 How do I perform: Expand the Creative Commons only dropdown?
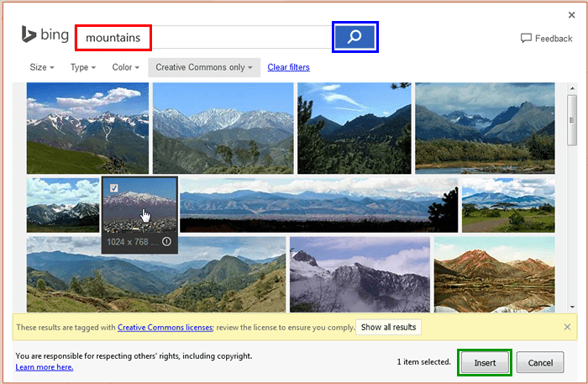(x=204, y=67)
